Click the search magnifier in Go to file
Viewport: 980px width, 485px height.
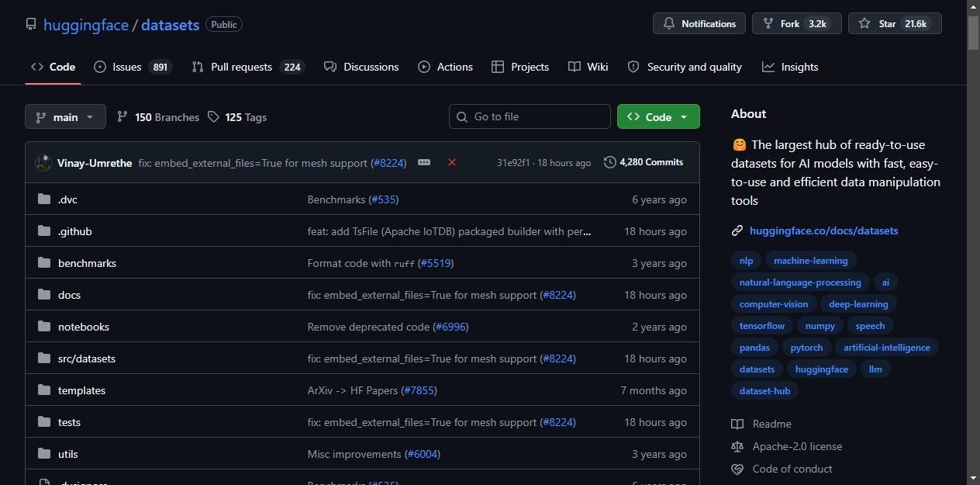pos(462,116)
